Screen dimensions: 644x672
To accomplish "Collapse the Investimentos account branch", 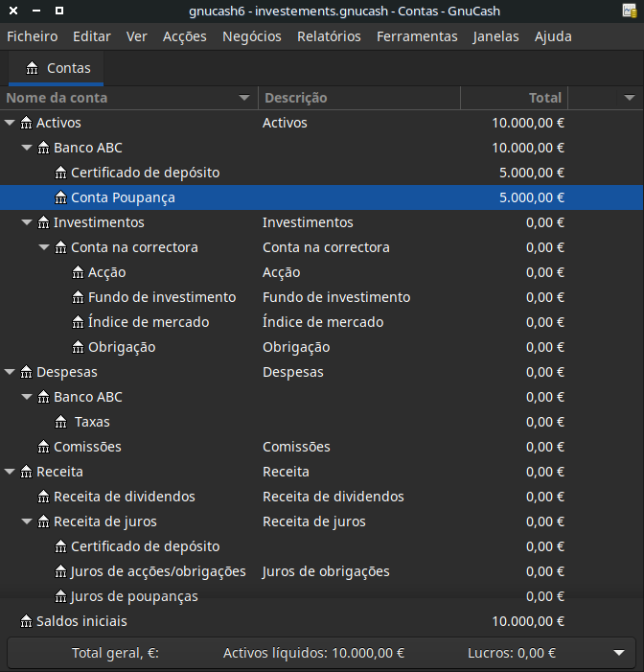I will [27, 222].
